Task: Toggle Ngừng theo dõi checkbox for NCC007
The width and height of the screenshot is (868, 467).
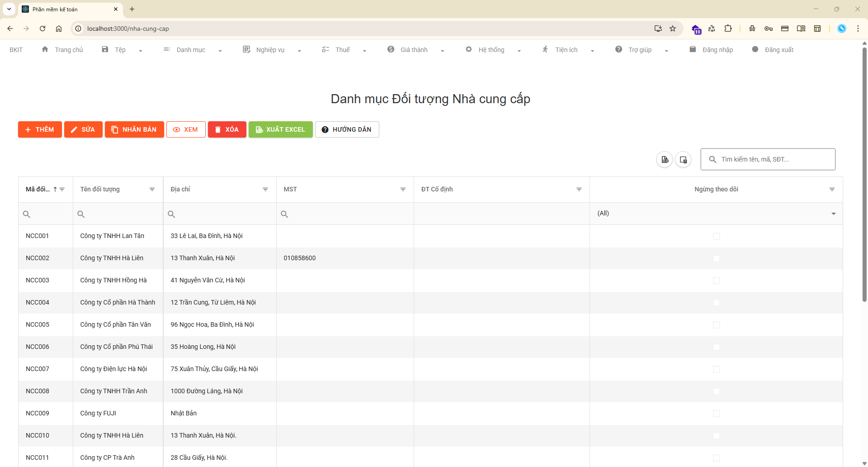Action: [716, 369]
